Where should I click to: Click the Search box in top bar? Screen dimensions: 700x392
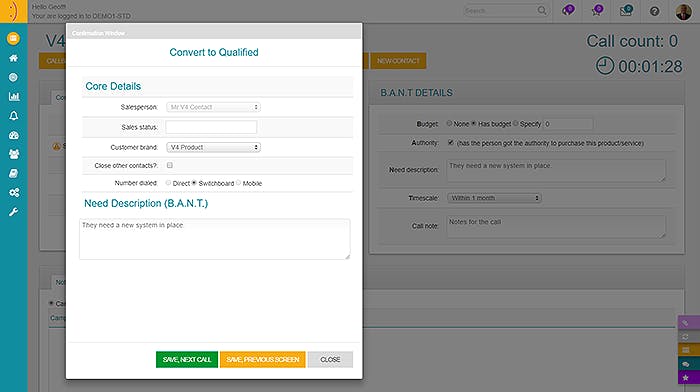tap(500, 10)
